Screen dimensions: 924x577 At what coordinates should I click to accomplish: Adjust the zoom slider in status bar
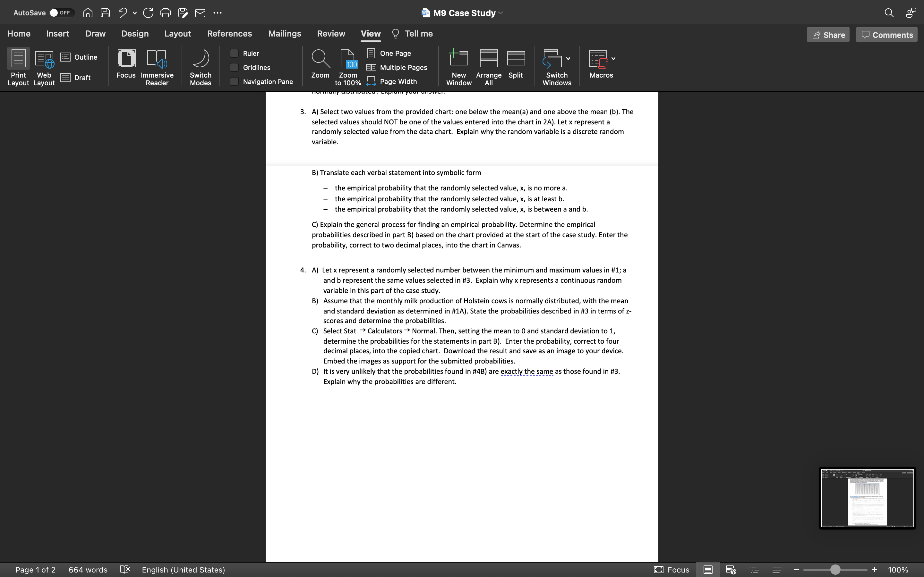835,569
